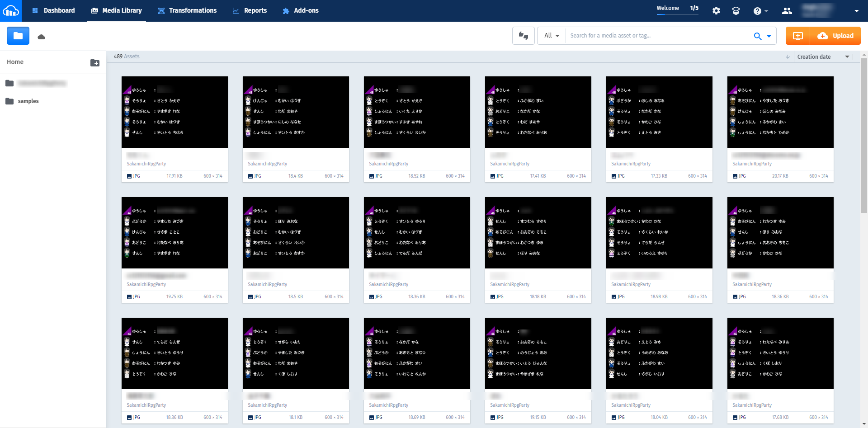Click the search for media asset field
This screenshot has height=428, width=868.
[658, 36]
